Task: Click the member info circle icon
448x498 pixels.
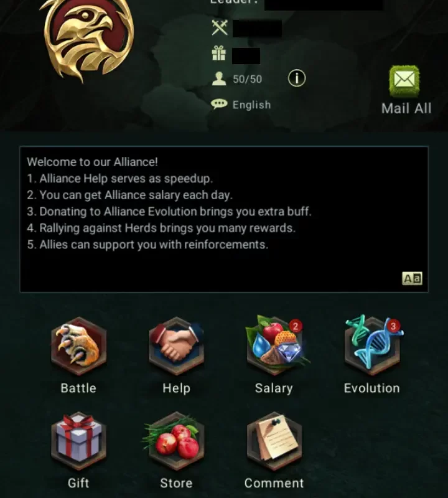Action: coord(297,78)
